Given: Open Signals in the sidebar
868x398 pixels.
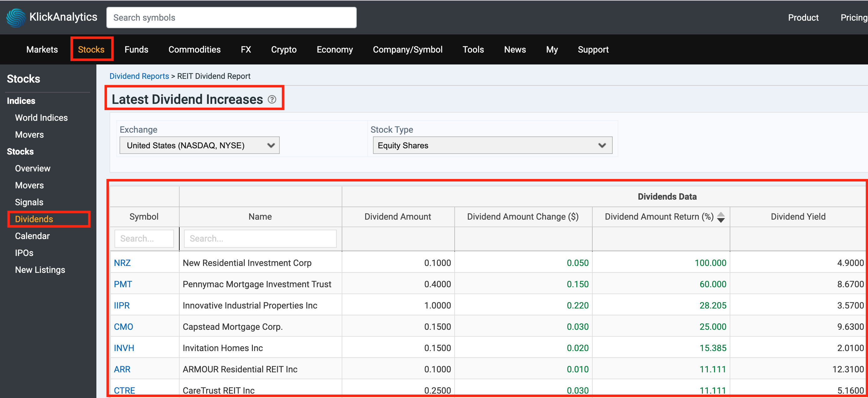Looking at the screenshot, I should (x=29, y=202).
